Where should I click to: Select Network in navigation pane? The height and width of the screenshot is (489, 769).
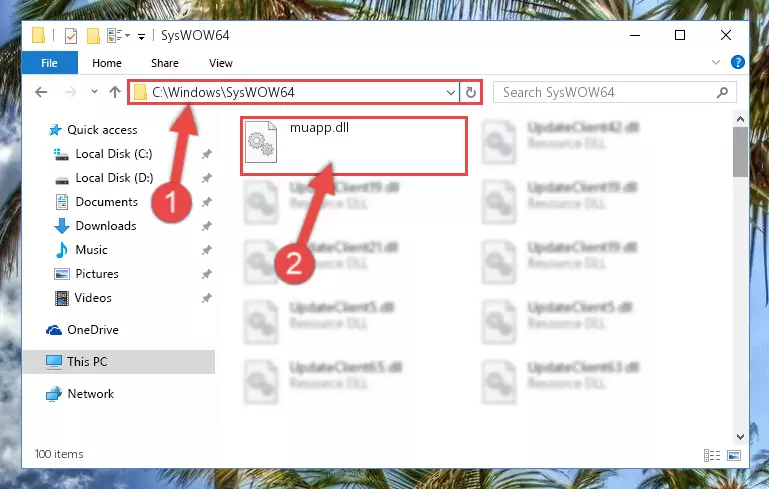point(90,394)
